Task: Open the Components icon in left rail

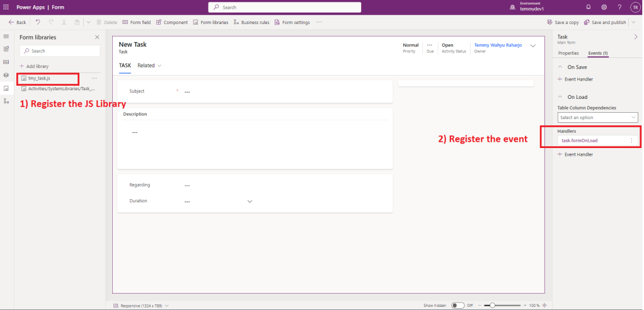Action: click(x=6, y=49)
